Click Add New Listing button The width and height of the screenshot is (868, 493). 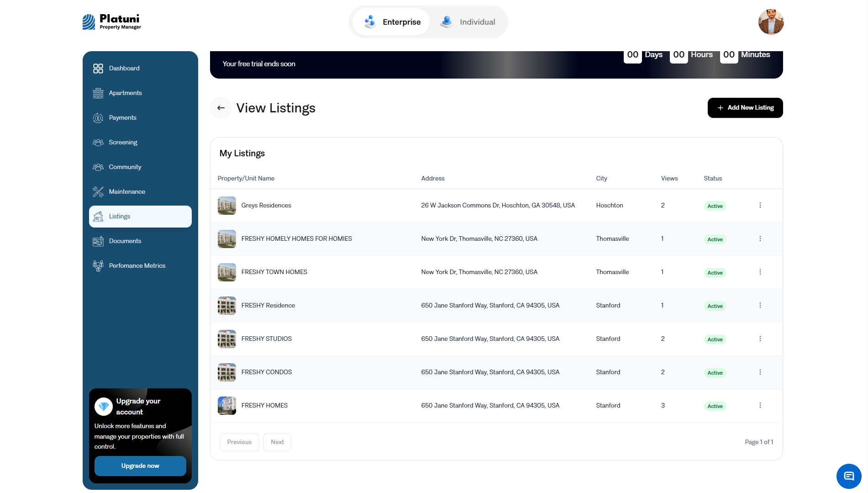click(x=745, y=108)
